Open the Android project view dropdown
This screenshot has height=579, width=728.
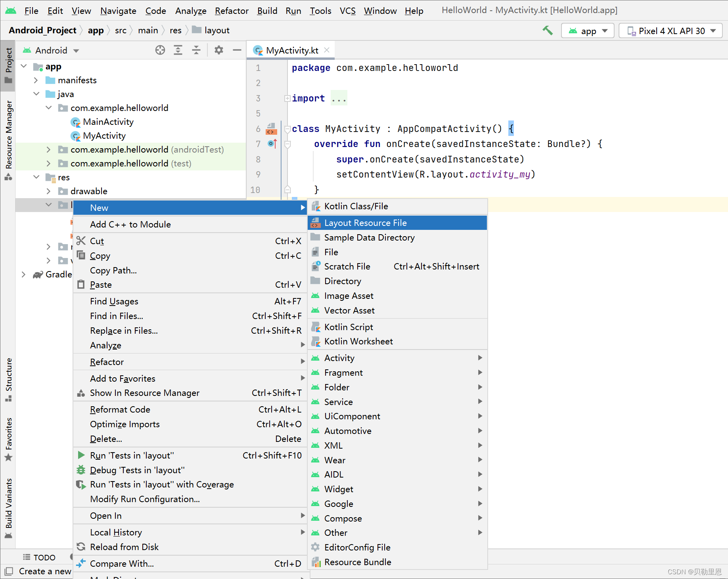pos(51,50)
